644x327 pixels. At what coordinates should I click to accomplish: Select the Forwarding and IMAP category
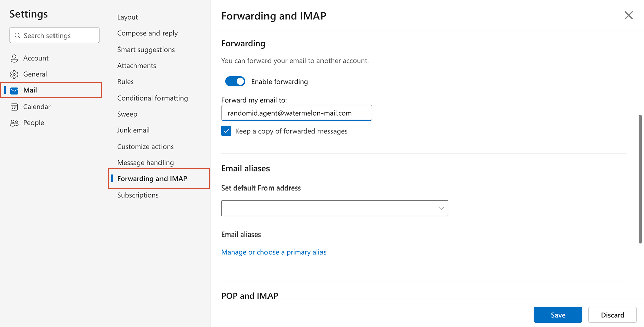click(152, 178)
